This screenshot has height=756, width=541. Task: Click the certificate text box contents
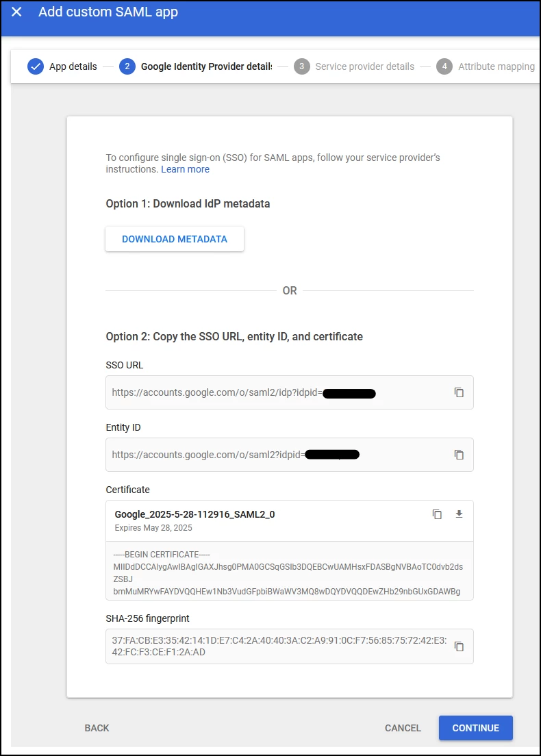pyautogui.click(x=289, y=571)
